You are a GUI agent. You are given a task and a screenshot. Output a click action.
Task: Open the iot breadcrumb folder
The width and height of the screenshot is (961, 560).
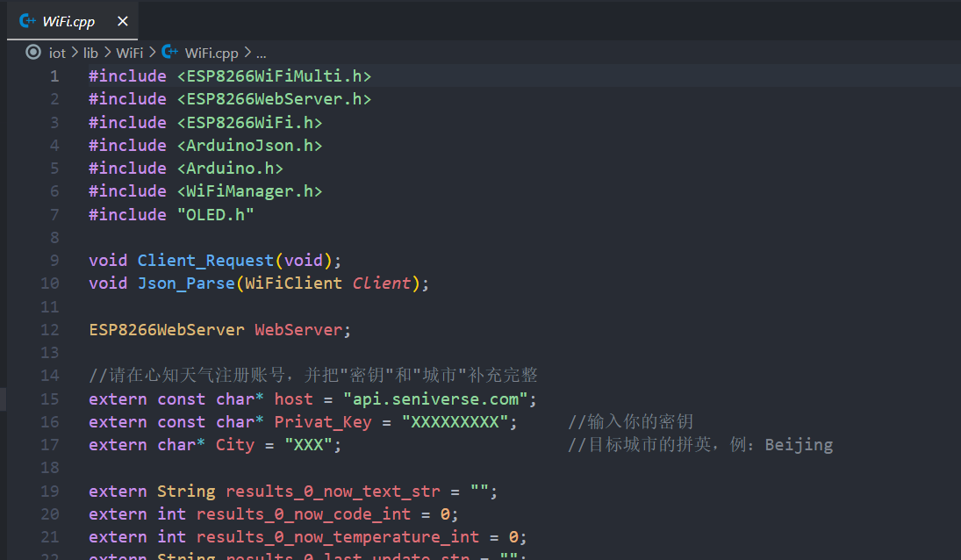(57, 53)
